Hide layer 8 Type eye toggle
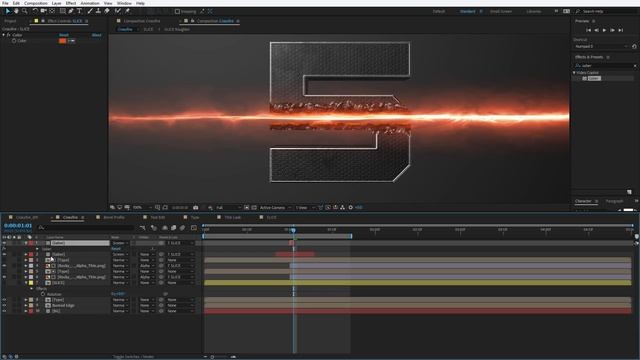This screenshot has width=640, height=360. click(4, 300)
